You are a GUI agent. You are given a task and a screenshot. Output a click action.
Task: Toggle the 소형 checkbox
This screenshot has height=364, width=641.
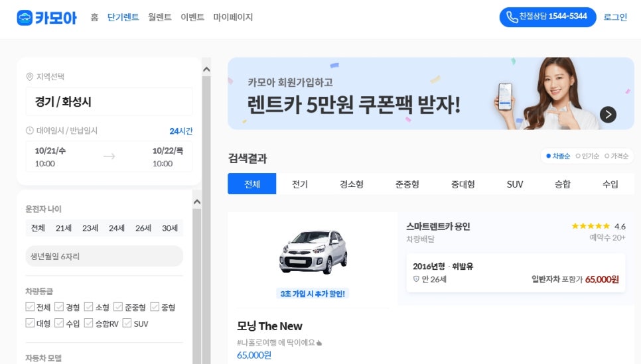click(89, 307)
